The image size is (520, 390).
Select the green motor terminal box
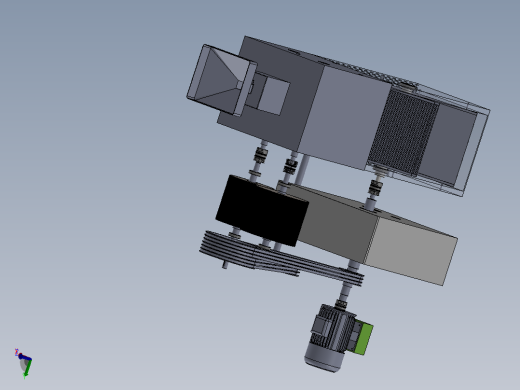tap(364, 338)
